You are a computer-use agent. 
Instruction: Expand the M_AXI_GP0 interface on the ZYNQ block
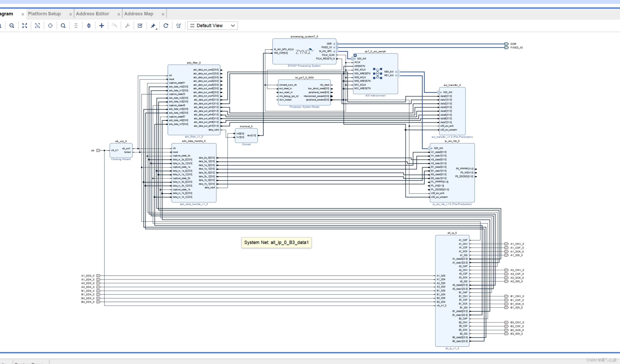tap(334, 51)
